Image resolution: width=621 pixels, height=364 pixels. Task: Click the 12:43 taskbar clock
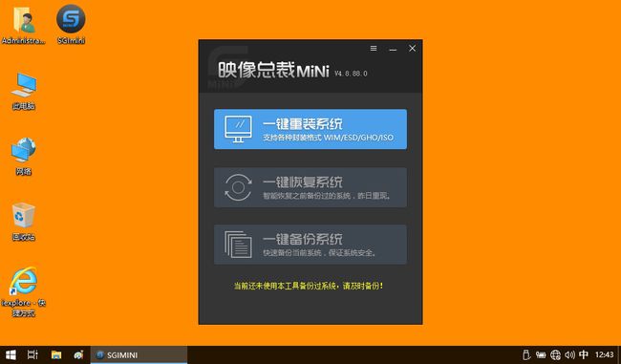click(605, 354)
